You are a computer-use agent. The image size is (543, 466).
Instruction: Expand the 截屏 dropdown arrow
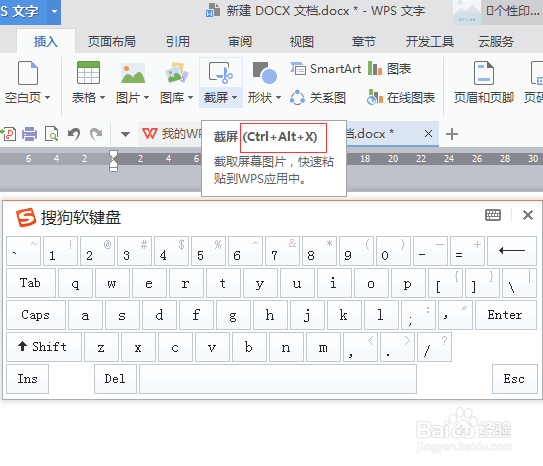coord(234,98)
